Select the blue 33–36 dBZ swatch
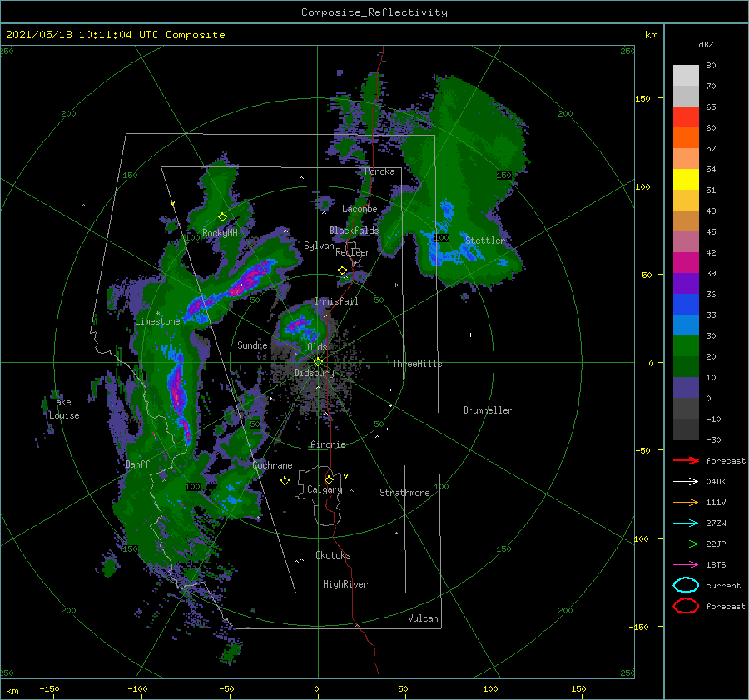The height and width of the screenshot is (700, 749). point(686,304)
